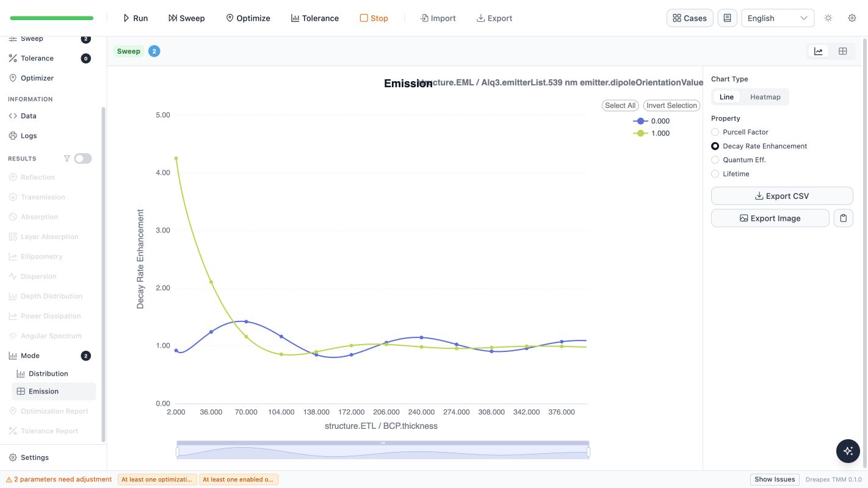Copy chart to clipboard icon
868x488 pixels.
[x=843, y=218]
